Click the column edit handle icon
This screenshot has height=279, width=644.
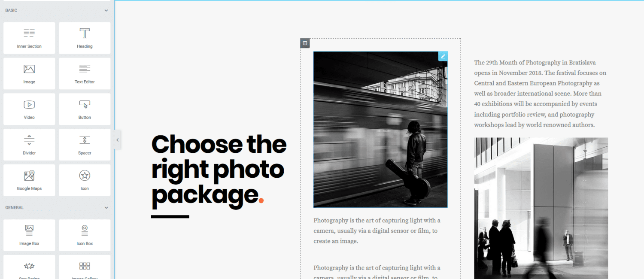(x=305, y=43)
